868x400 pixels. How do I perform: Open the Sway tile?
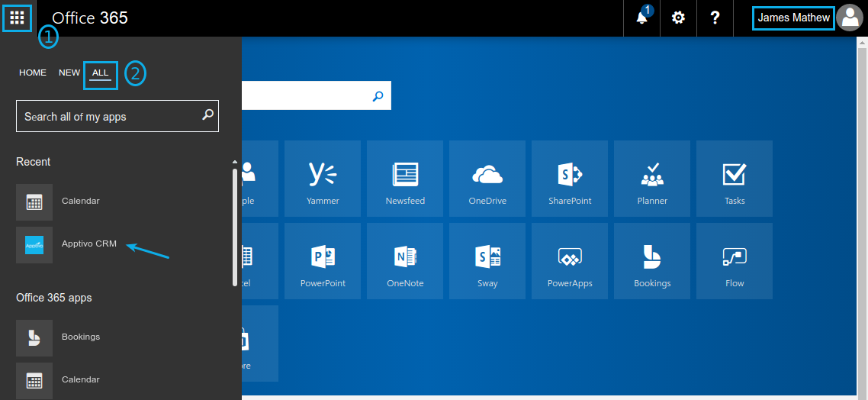(x=487, y=261)
